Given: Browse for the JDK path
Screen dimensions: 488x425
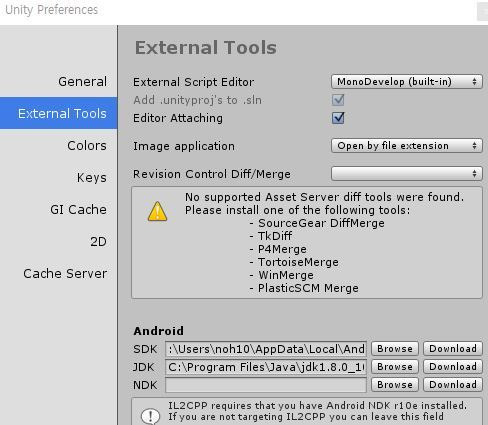Looking at the screenshot, I should [x=395, y=367].
